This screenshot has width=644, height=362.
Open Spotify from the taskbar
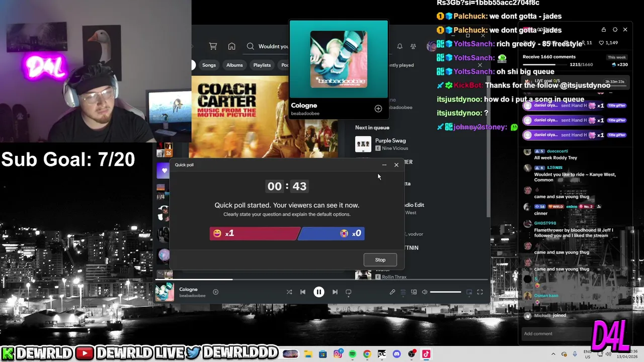click(352, 354)
